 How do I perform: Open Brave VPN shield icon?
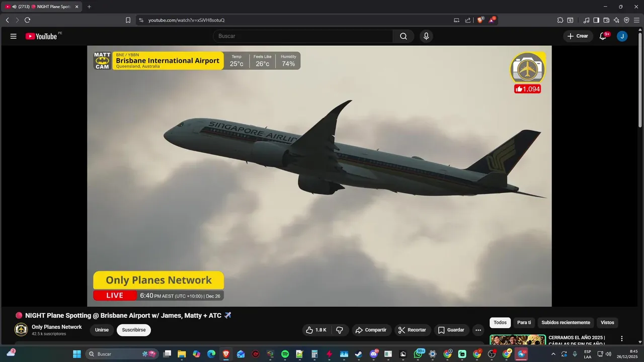click(626, 20)
